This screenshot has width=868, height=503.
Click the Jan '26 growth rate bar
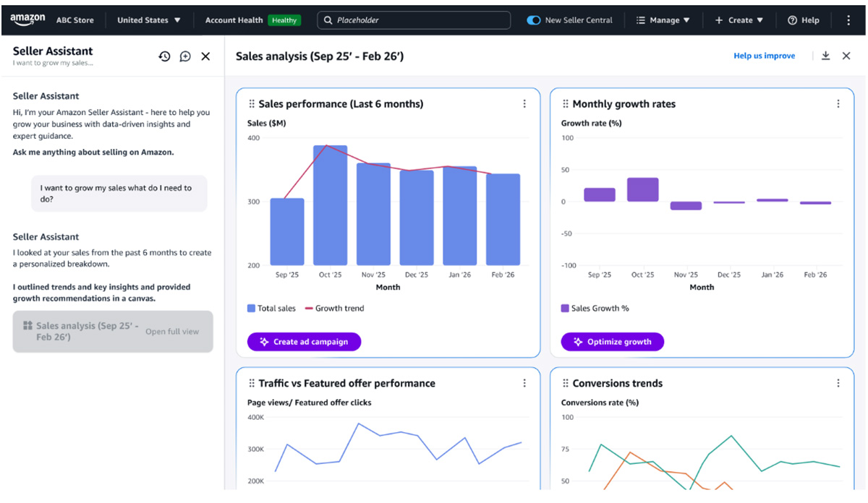coord(773,200)
